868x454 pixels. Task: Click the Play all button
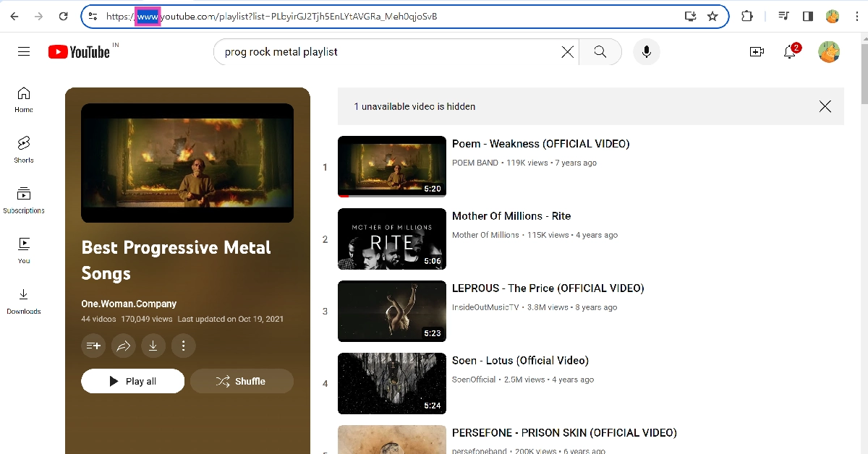point(133,381)
